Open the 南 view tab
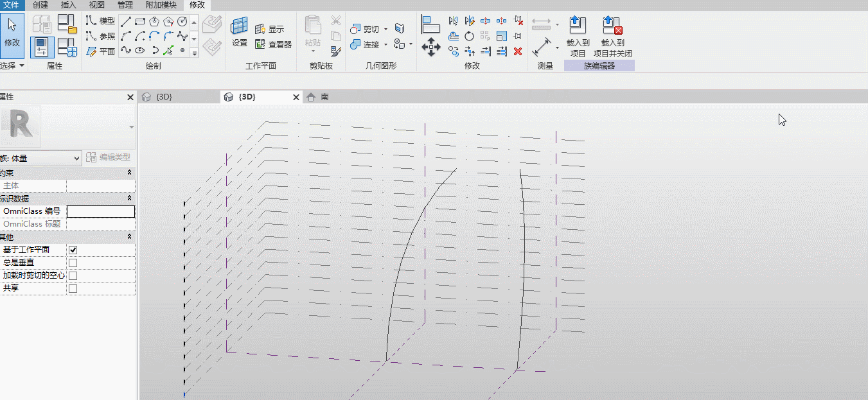Screen dimensions: 868x400 (x=319, y=97)
